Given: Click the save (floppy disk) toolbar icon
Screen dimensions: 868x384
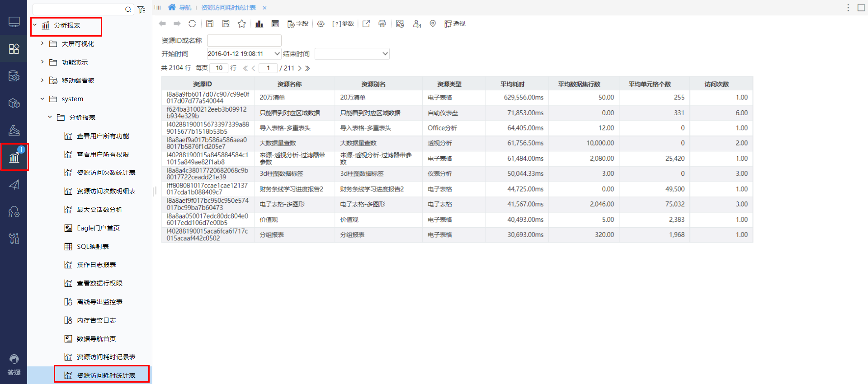Looking at the screenshot, I should tap(210, 23).
